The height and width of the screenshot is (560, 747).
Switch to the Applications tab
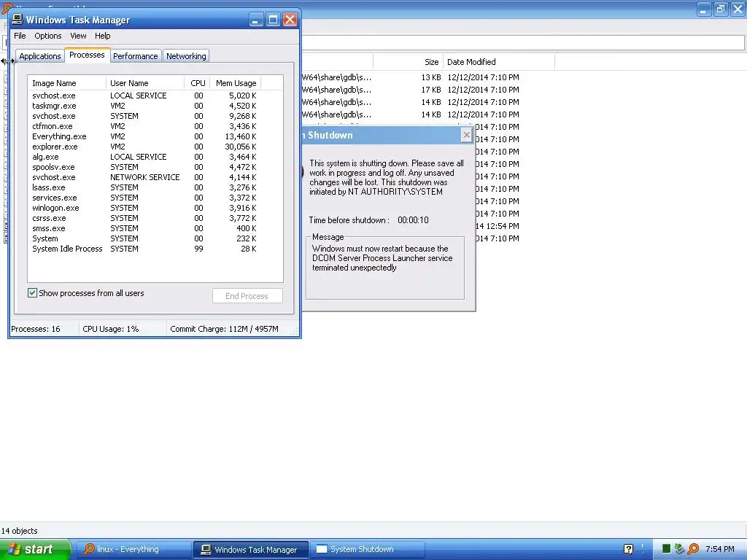coord(40,56)
